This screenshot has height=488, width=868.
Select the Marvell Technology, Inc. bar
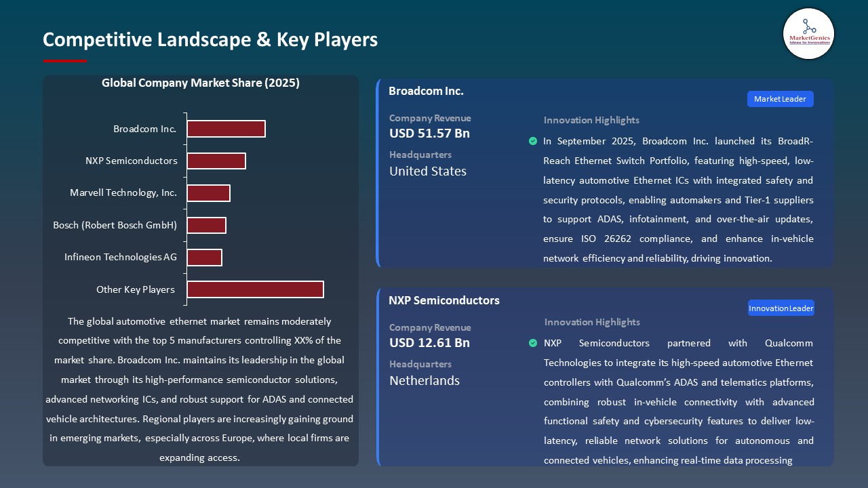[x=208, y=193]
